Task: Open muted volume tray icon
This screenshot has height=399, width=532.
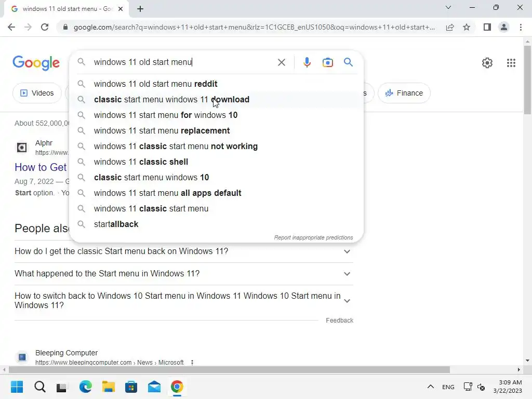Action: (x=481, y=387)
